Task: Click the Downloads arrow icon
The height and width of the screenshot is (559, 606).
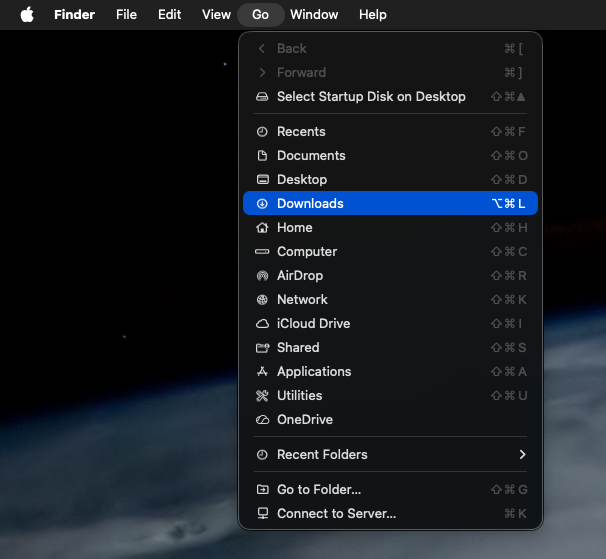Action: click(x=262, y=203)
